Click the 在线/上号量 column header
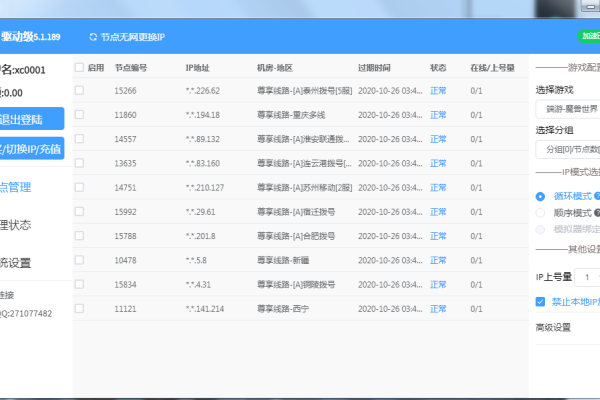 [x=492, y=68]
